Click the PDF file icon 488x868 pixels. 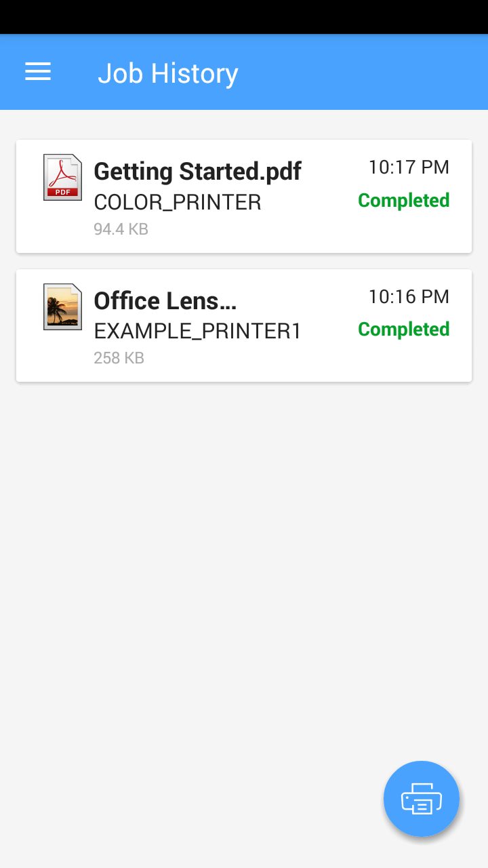pyautogui.click(x=62, y=178)
